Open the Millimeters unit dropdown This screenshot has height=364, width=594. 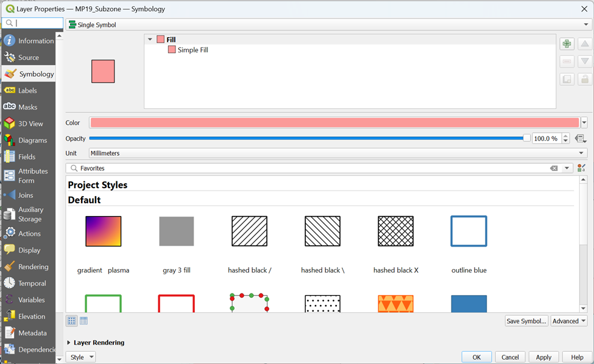point(338,153)
